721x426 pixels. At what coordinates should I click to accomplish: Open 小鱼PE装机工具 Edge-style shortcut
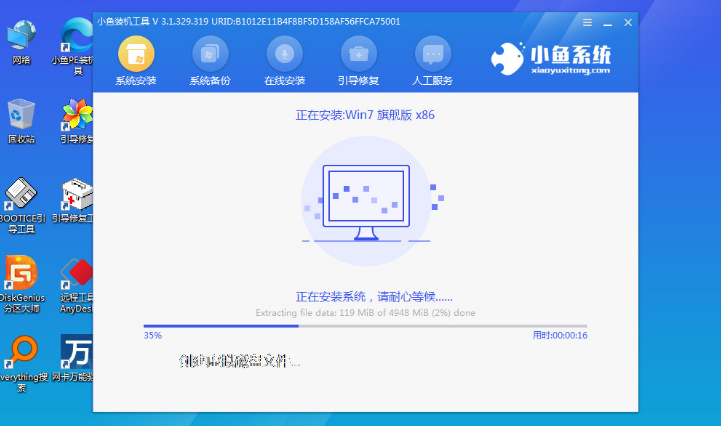coord(75,40)
